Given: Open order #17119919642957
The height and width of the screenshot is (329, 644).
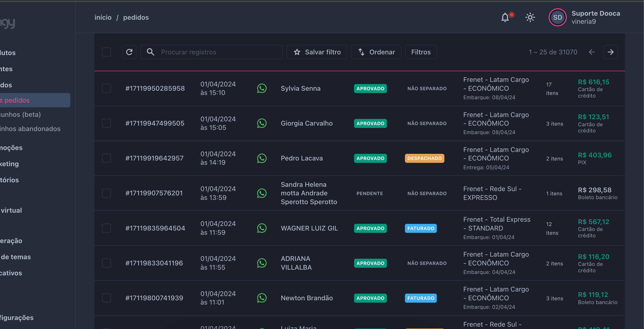Looking at the screenshot, I should pos(154,158).
